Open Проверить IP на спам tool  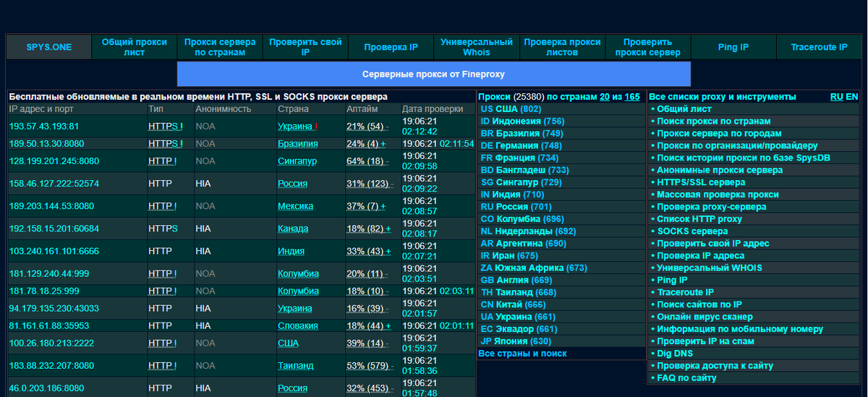coord(705,341)
